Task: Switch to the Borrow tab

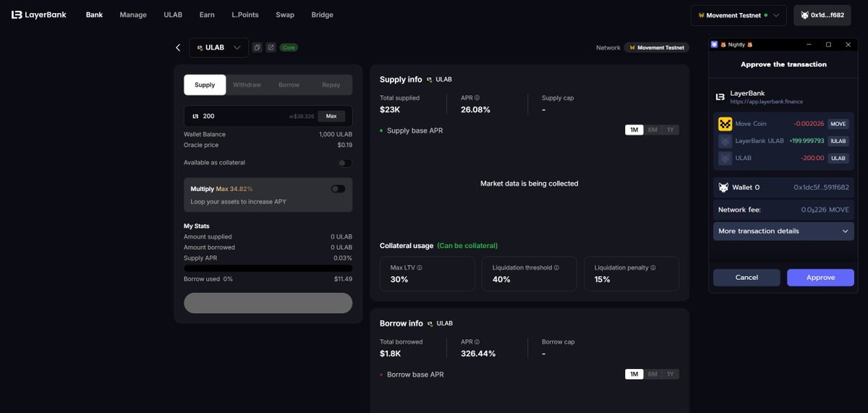Action: pos(289,85)
